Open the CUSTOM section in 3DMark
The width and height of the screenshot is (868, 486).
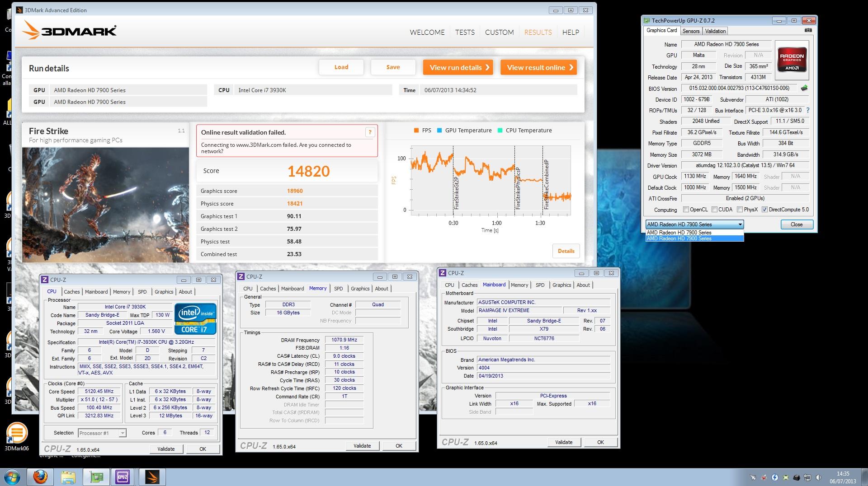click(499, 32)
